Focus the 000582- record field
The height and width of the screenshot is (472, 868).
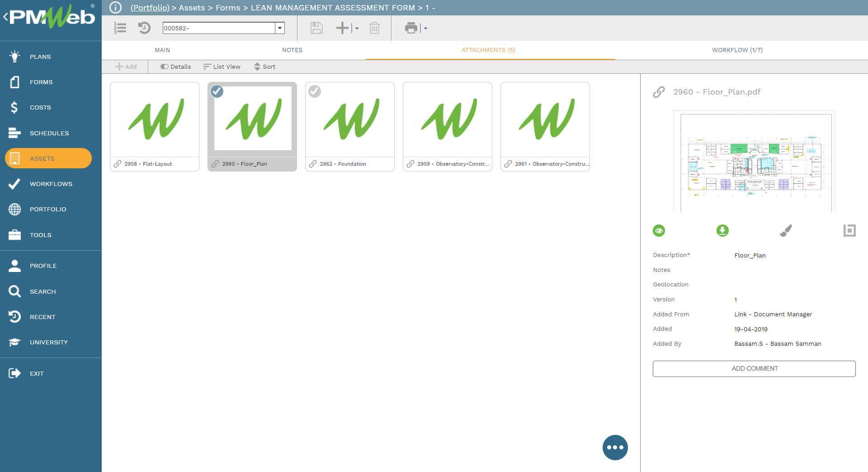click(x=219, y=28)
